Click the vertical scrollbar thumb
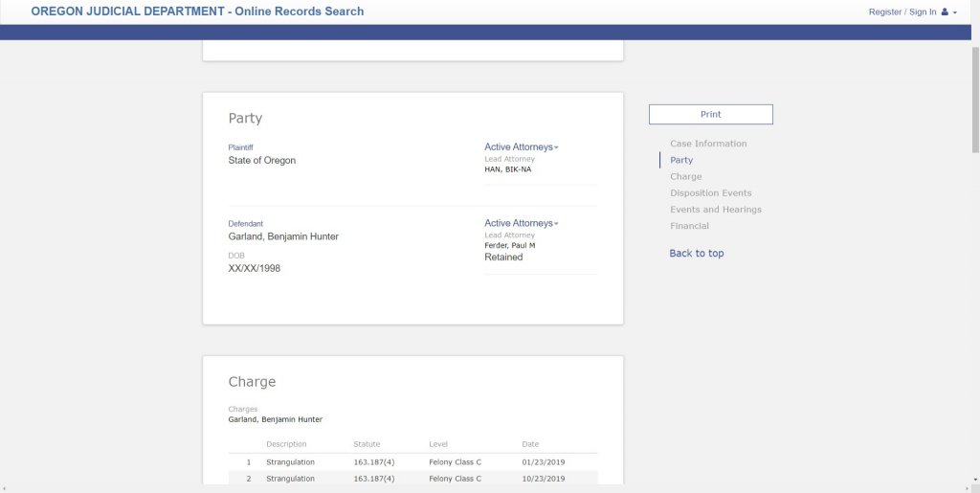 point(974,96)
